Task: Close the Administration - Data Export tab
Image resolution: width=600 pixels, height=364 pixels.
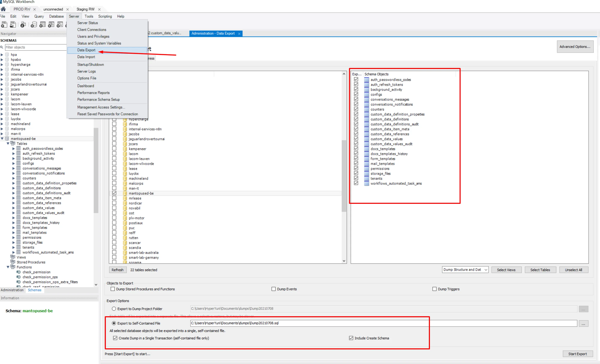Action: pos(239,34)
